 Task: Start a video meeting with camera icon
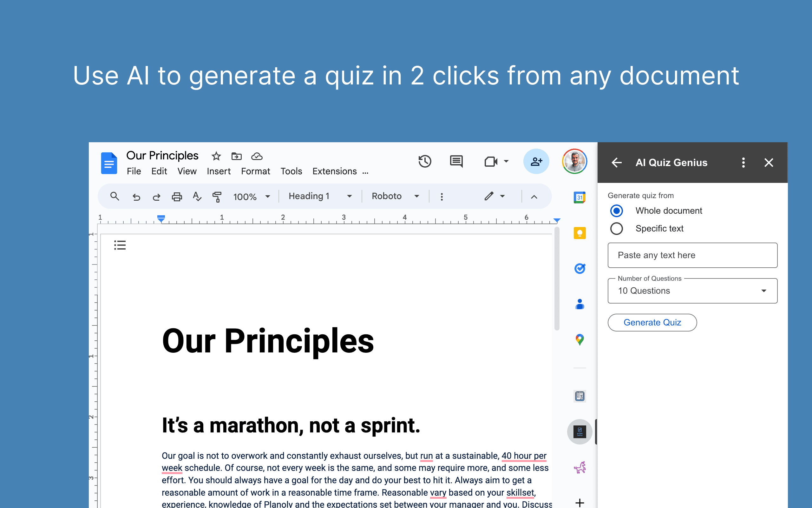pos(491,162)
